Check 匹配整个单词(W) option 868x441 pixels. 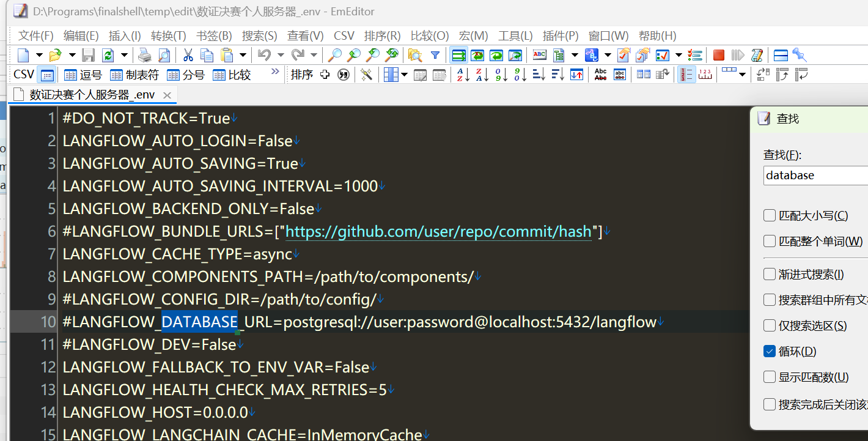tap(770, 241)
